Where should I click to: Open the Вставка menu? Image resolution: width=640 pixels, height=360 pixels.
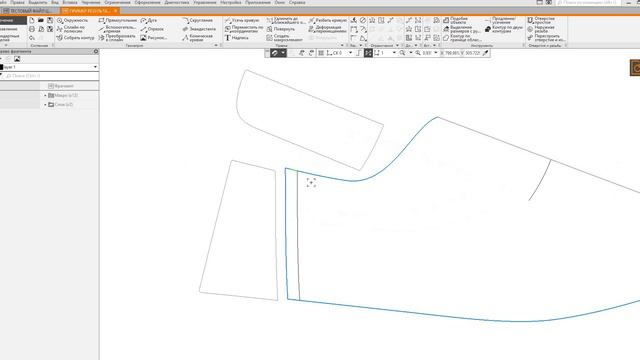[x=70, y=2]
